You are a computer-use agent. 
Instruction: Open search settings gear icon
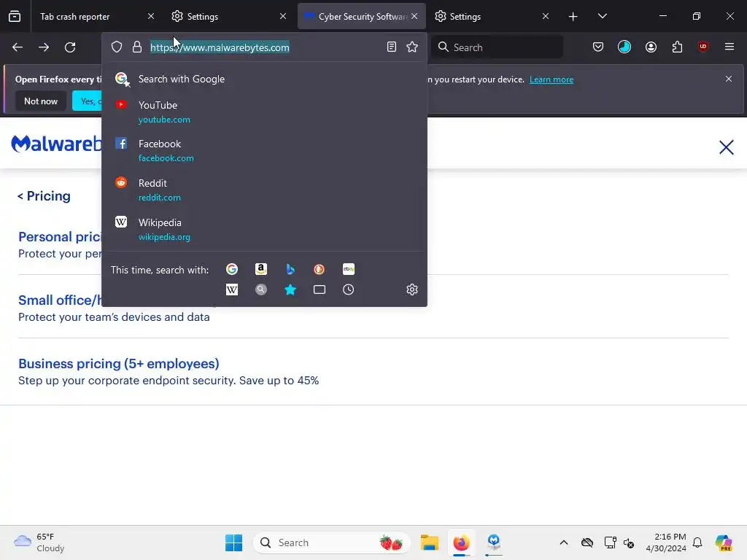click(412, 289)
